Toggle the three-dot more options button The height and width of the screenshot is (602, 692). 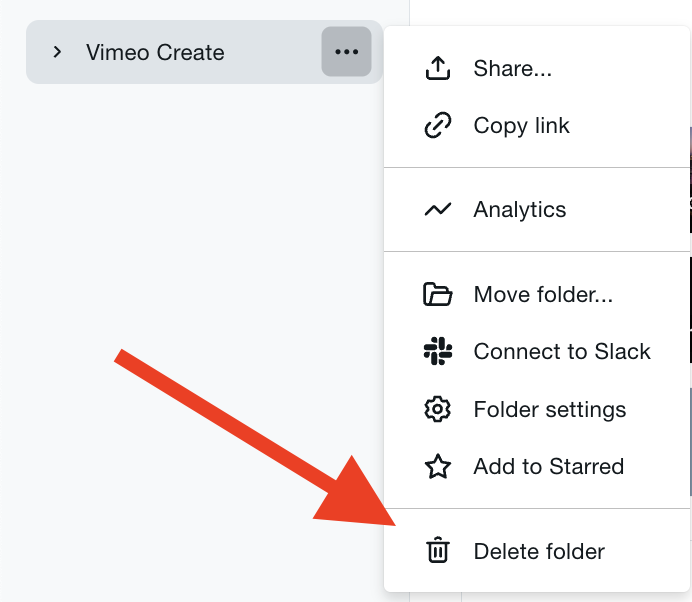pyautogui.click(x=346, y=52)
